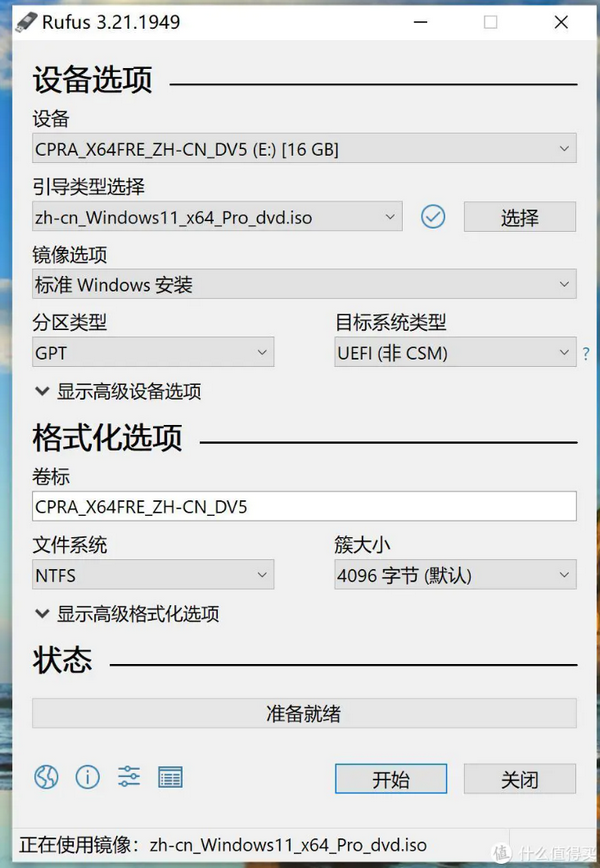
Task: Open the settings sliders icon
Action: (x=129, y=776)
